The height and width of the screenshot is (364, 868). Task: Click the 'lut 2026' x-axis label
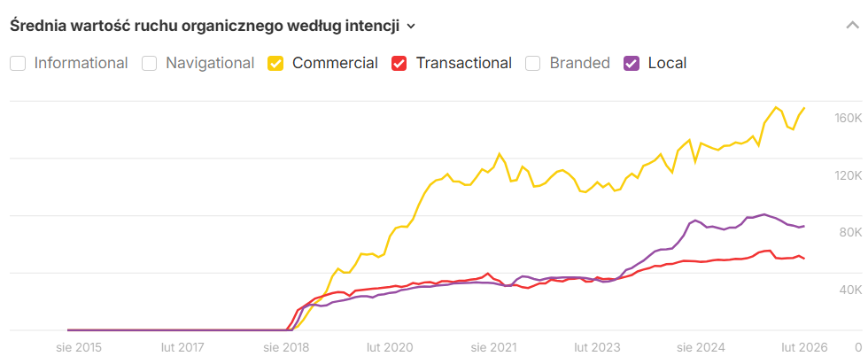point(802,347)
